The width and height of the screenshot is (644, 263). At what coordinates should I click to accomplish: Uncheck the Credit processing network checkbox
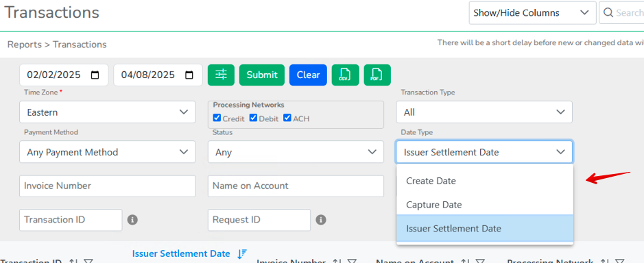click(x=217, y=118)
